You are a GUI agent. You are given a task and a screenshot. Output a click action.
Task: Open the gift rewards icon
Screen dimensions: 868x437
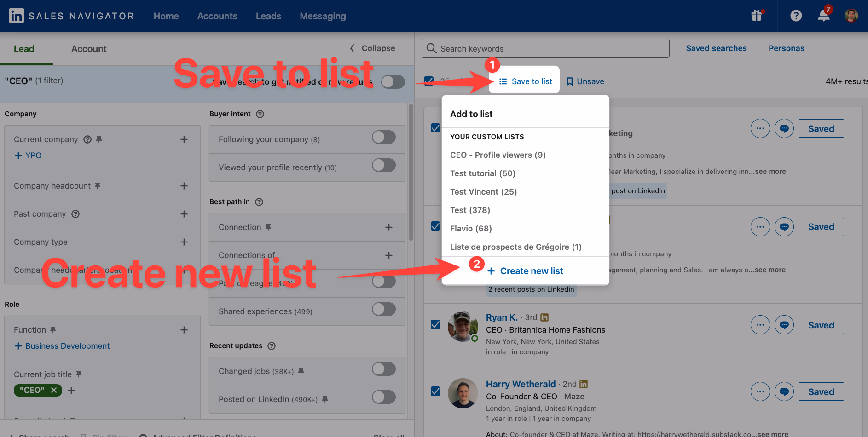pyautogui.click(x=757, y=15)
